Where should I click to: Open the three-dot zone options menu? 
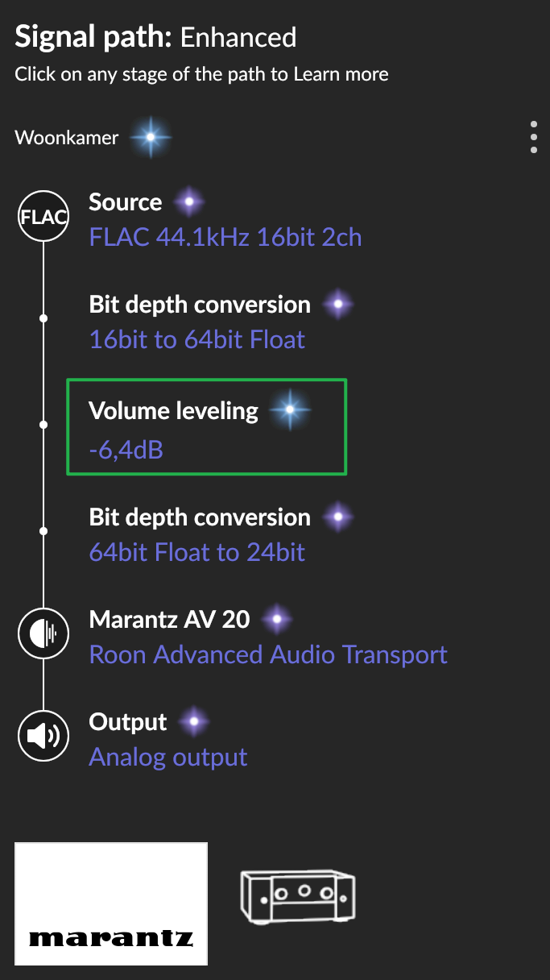coord(533,138)
